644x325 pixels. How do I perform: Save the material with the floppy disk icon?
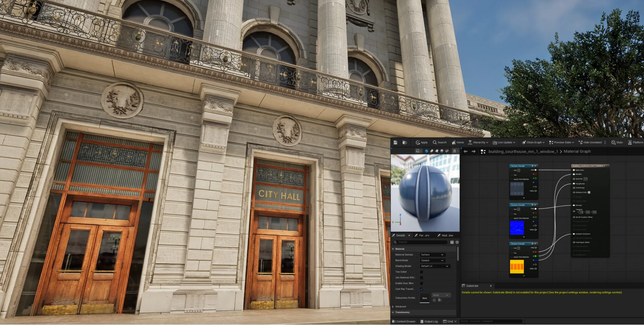395,142
